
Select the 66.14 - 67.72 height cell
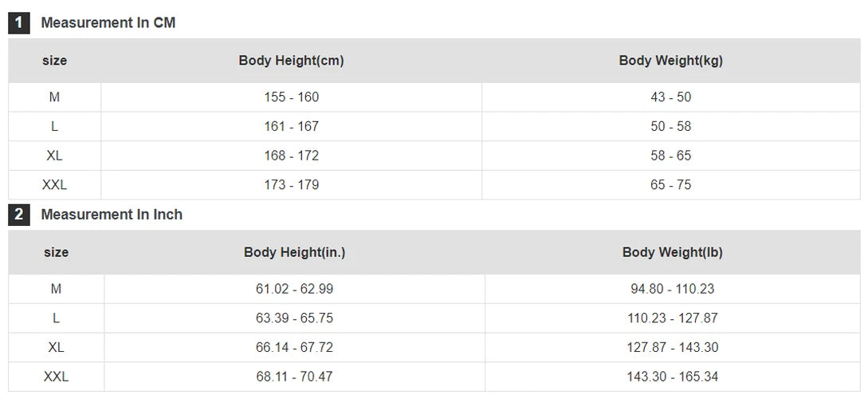[294, 348]
